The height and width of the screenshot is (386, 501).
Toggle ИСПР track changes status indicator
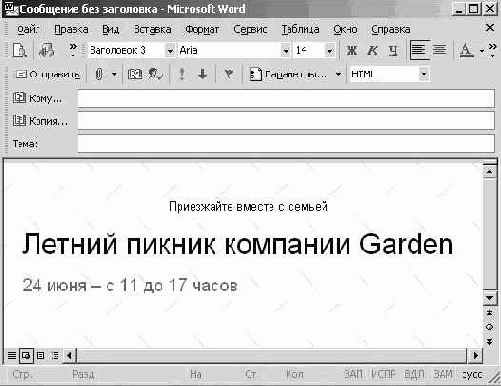coord(383,374)
